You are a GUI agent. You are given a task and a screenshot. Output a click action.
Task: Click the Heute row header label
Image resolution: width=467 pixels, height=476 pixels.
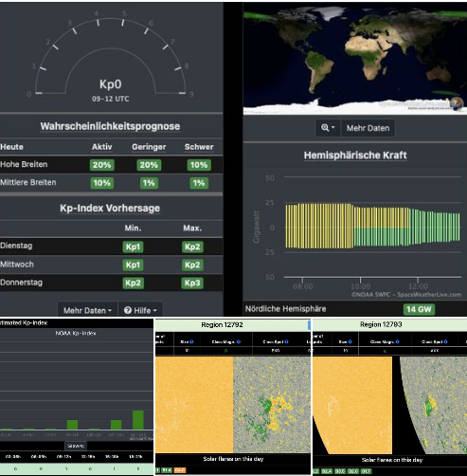click(x=11, y=147)
